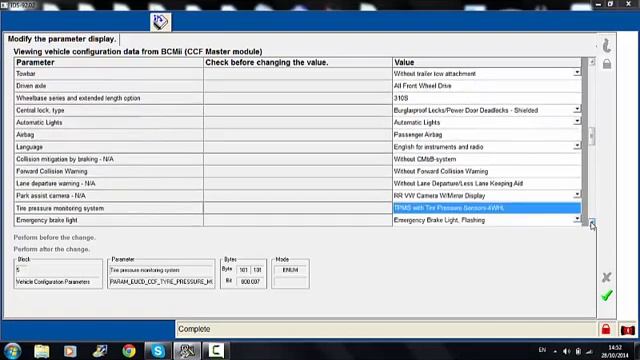Click the 'Vehicle Configuration Parameters' block field
Viewport: 640px width, 360px height.
[58, 282]
